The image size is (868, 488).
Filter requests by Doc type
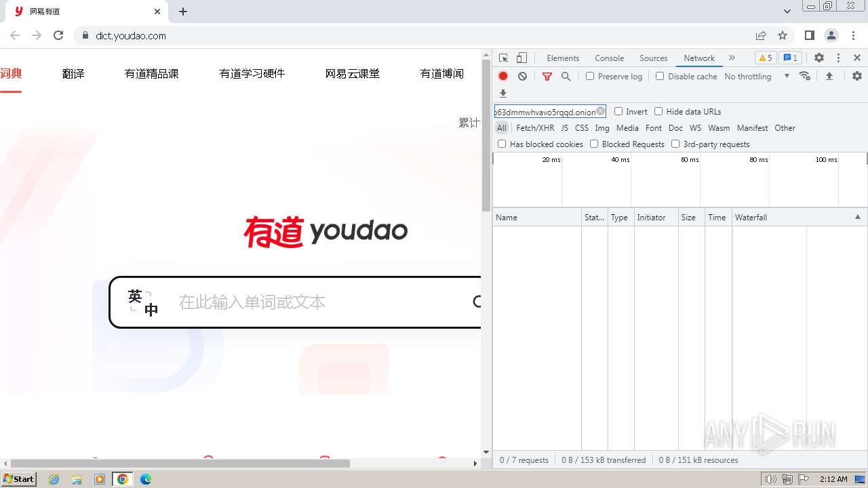point(675,127)
